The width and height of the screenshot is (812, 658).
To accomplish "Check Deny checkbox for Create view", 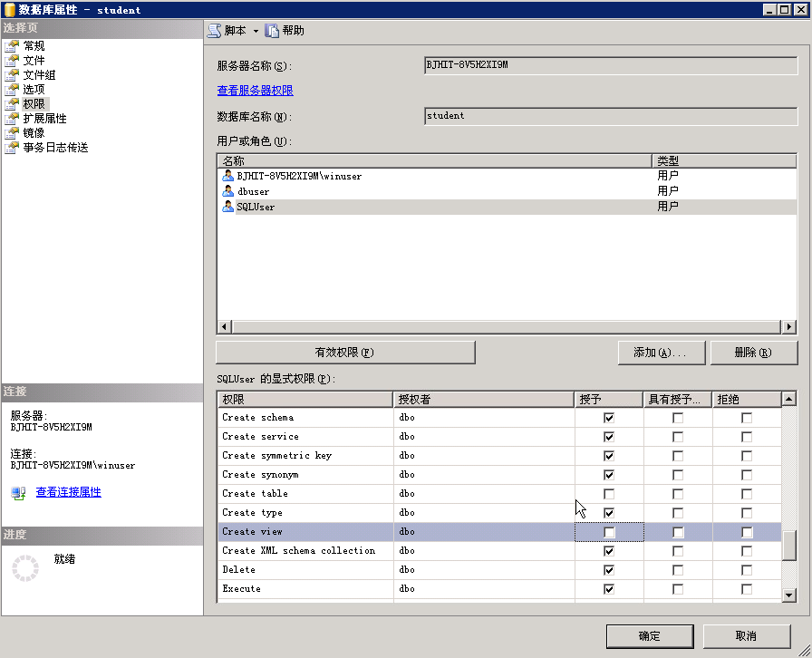I will point(747,532).
